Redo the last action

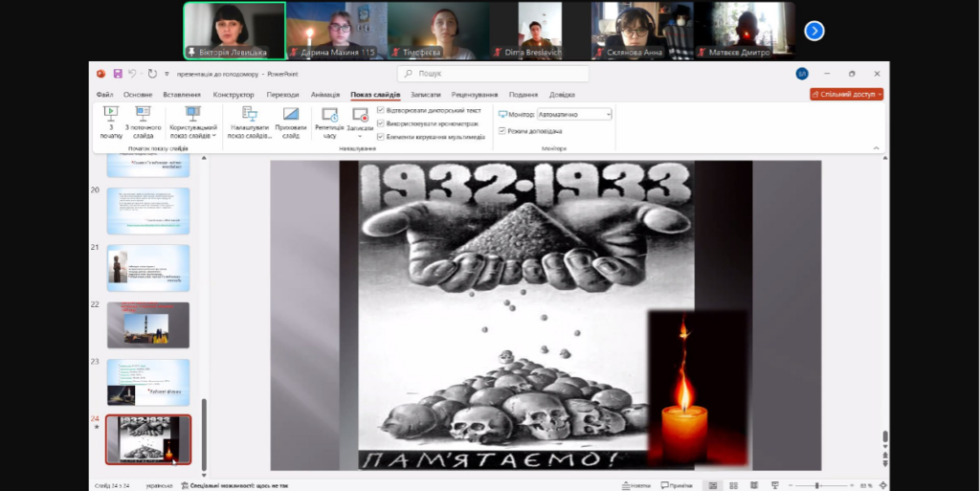point(152,74)
